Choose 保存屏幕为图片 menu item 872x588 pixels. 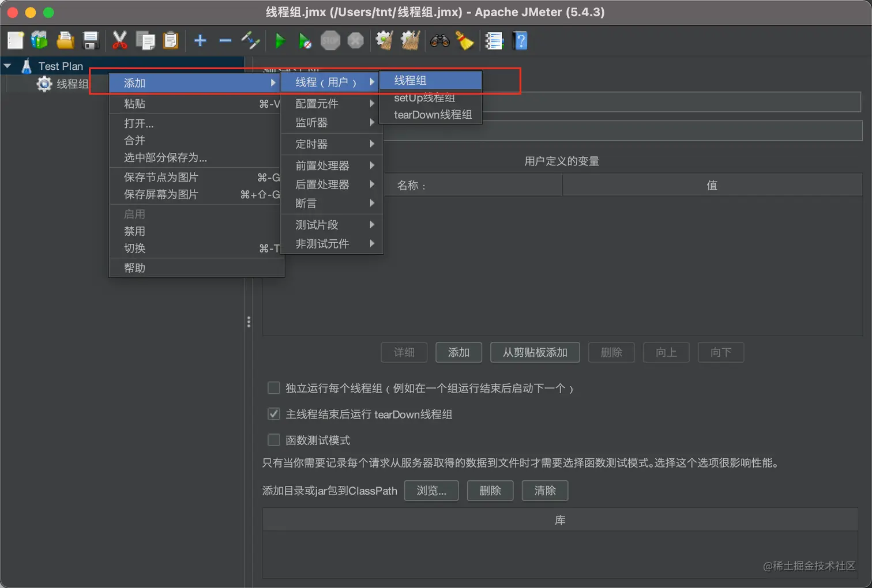[x=194, y=194]
